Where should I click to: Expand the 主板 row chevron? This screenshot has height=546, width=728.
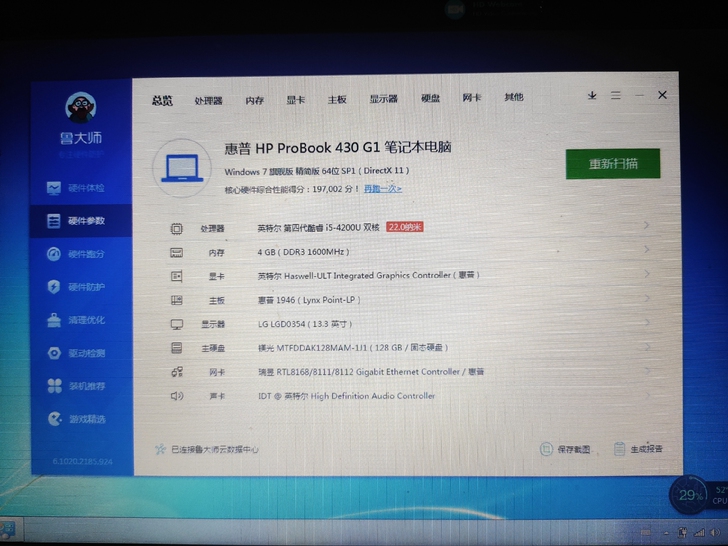pyautogui.click(x=647, y=298)
